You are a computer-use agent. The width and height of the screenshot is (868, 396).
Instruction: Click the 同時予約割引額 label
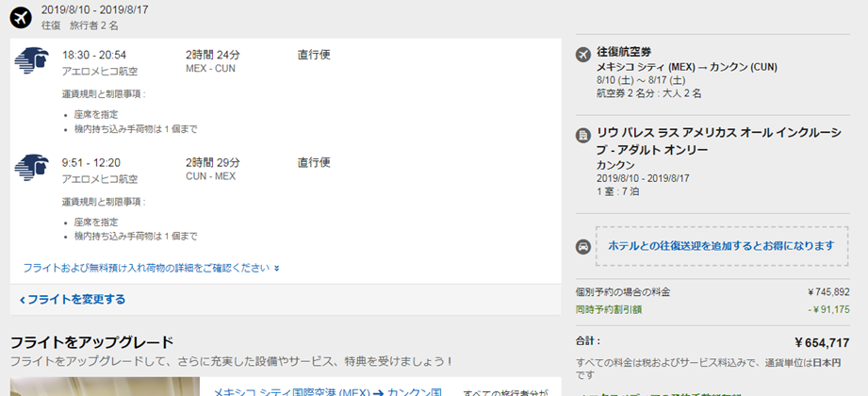[x=609, y=309]
